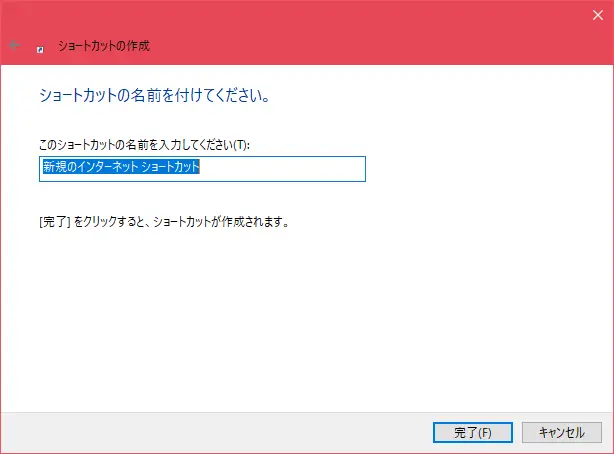Click the 完了(F) button
The height and width of the screenshot is (454, 614).
pyautogui.click(x=473, y=432)
